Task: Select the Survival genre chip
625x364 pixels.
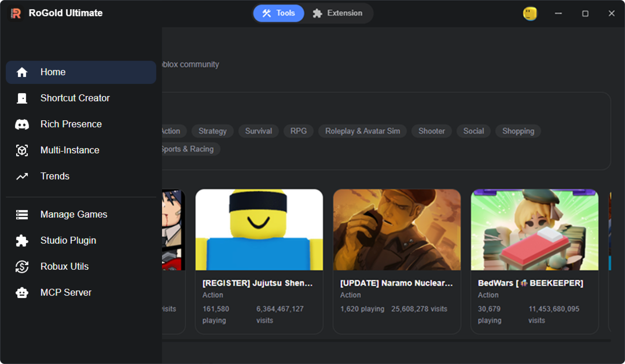Action: click(x=259, y=131)
